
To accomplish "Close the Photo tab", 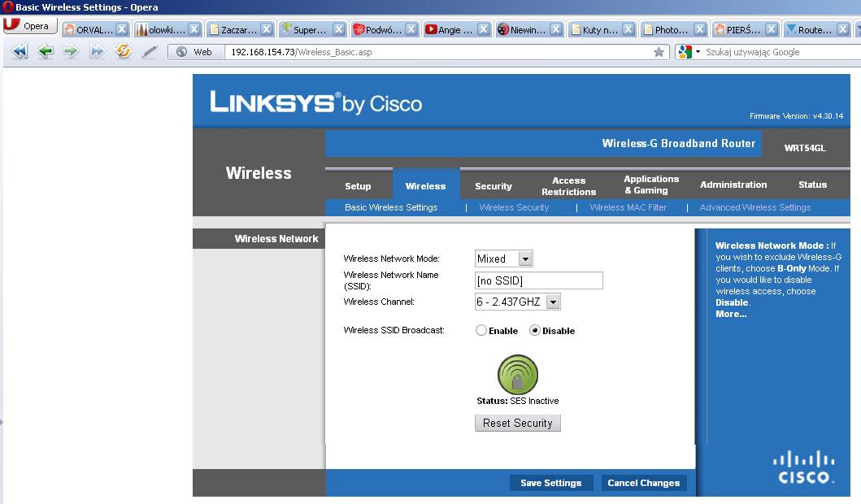I will [699, 29].
